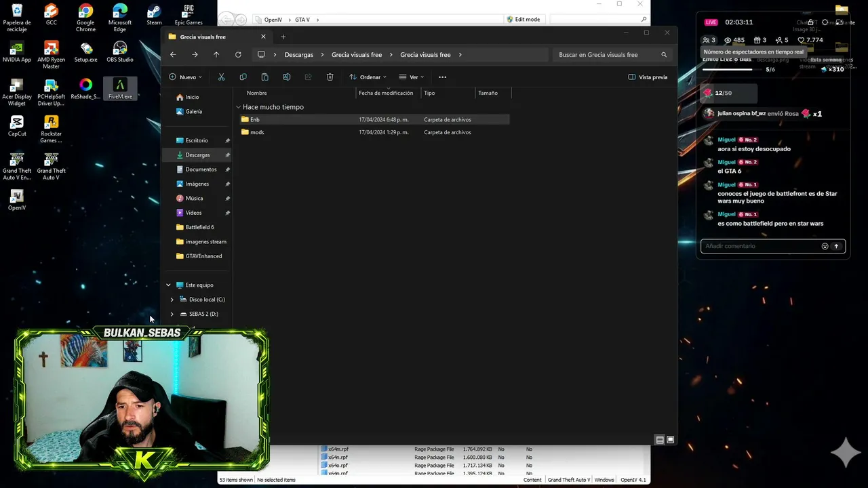Delete the selected item with trash icon
This screenshot has width=868, height=488.
coord(330,77)
